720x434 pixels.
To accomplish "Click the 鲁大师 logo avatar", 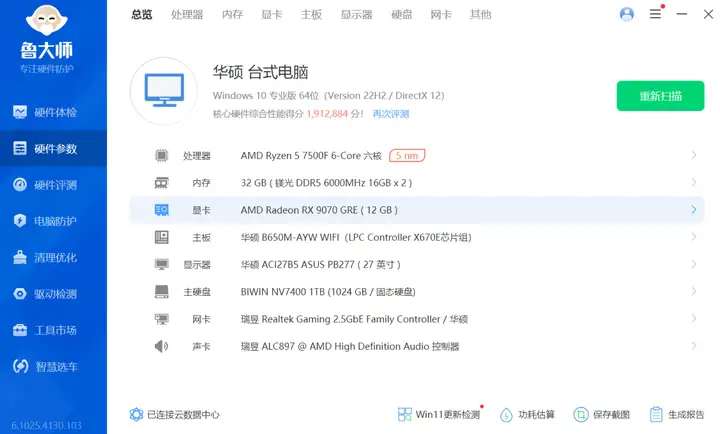I will pyautogui.click(x=47, y=20).
